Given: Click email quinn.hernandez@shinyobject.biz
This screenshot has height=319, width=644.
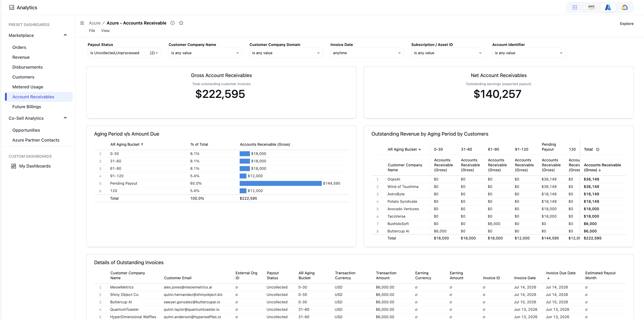Looking at the screenshot, I should click(x=193, y=295).
